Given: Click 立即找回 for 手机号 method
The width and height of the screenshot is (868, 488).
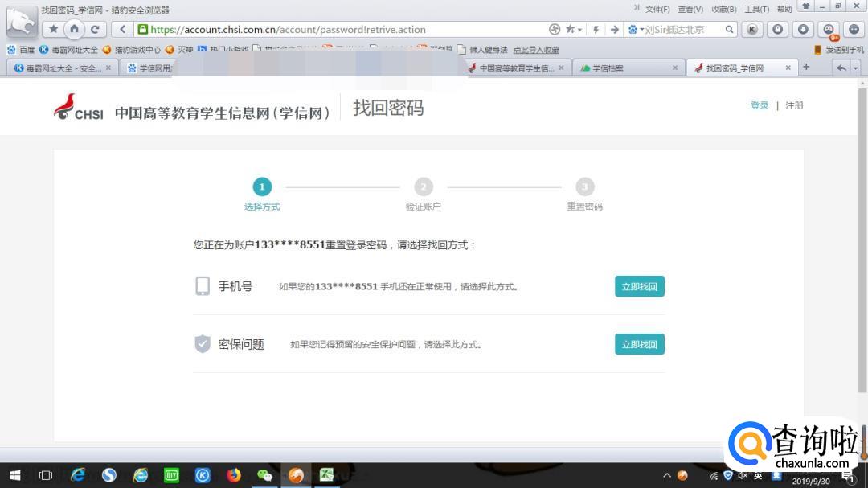Looking at the screenshot, I should [640, 286].
